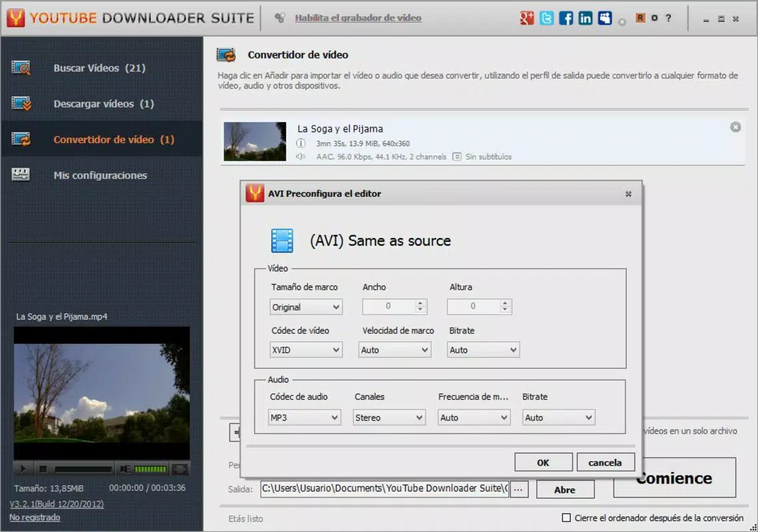The image size is (758, 532).
Task: Dismiss social share icons with small x
Action: (x=622, y=22)
